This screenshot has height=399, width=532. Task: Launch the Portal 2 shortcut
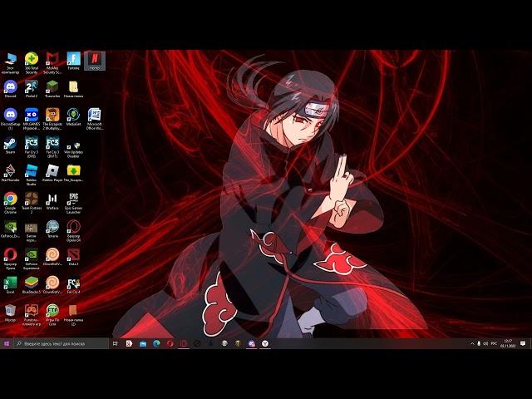tap(32, 89)
